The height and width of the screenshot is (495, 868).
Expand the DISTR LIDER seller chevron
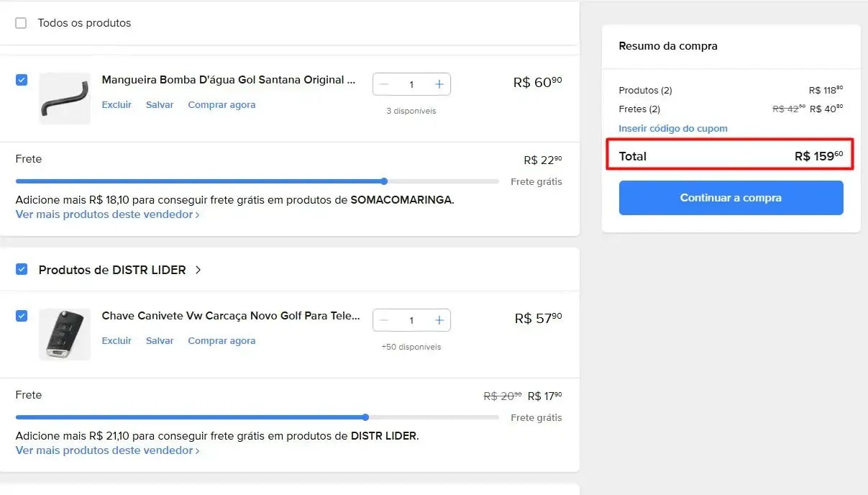pos(198,270)
